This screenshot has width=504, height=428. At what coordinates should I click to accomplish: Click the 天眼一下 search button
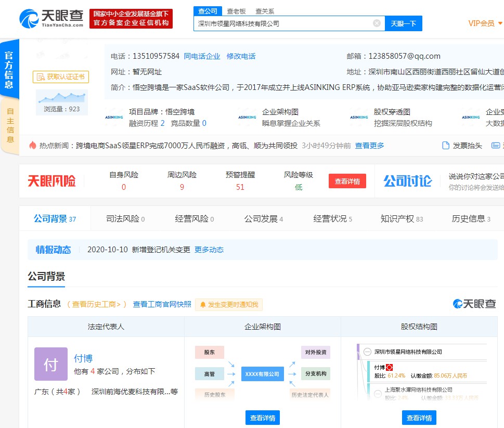pos(404,23)
